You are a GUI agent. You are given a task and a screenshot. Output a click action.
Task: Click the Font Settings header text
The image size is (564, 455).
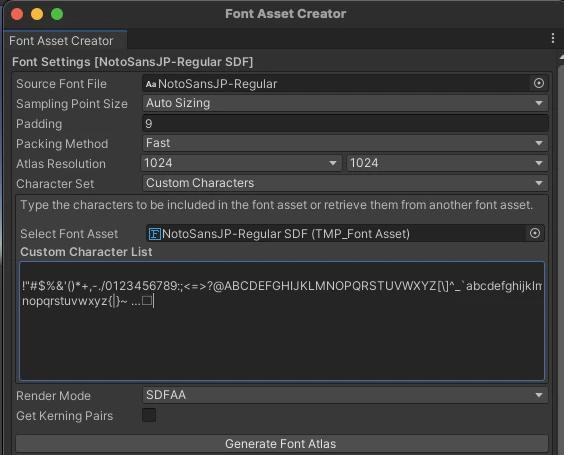click(x=132, y=62)
